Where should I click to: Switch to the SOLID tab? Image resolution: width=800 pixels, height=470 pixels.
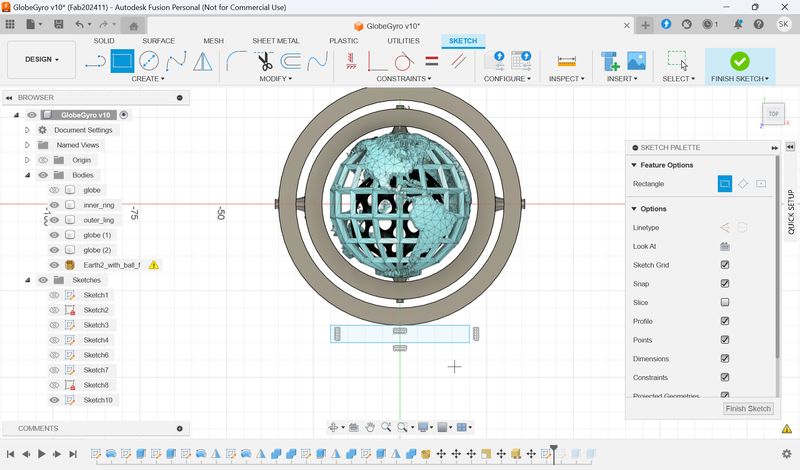[104, 41]
